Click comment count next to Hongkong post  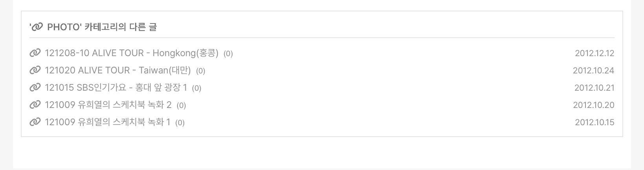point(228,53)
